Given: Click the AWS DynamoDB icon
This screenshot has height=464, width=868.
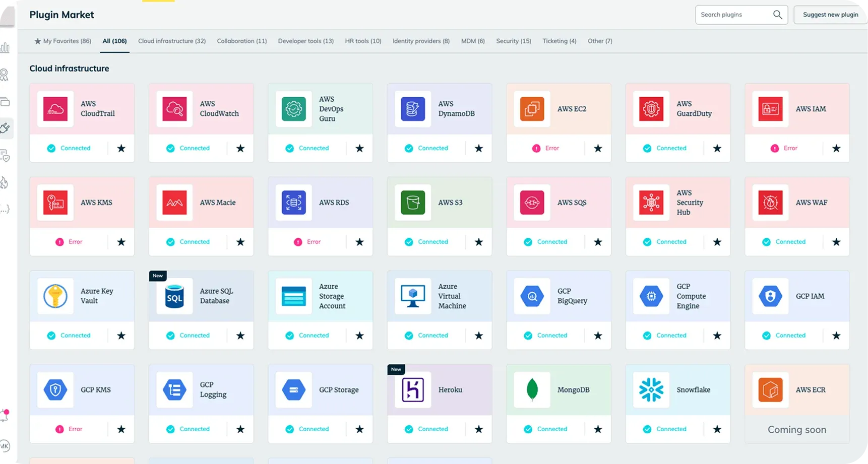Looking at the screenshot, I should tap(413, 109).
